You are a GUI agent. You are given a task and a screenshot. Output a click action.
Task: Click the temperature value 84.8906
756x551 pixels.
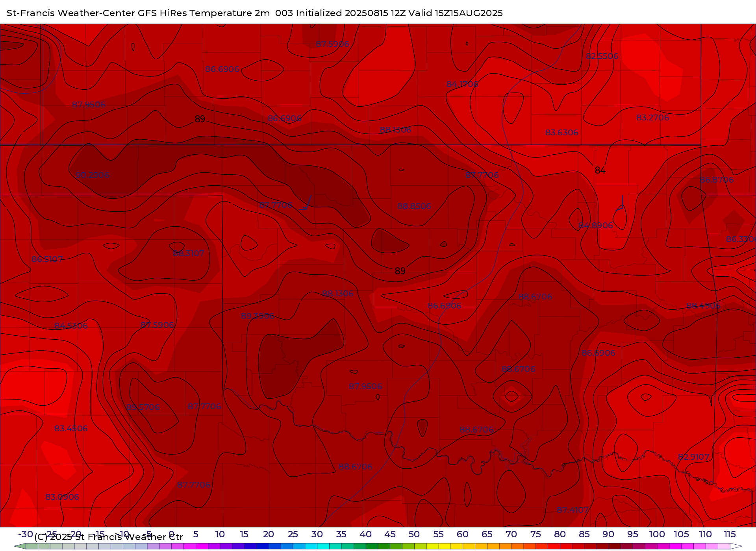[595, 226]
